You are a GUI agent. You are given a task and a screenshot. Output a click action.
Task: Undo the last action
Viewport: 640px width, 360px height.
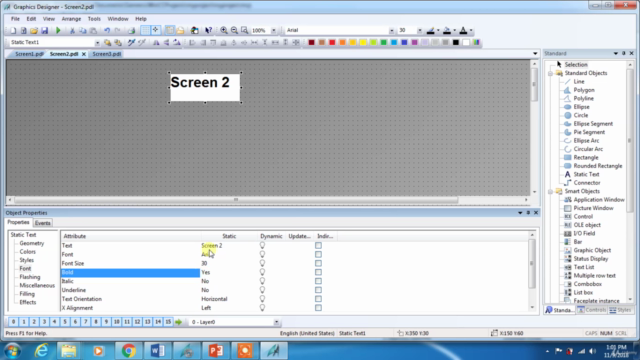(x=107, y=31)
